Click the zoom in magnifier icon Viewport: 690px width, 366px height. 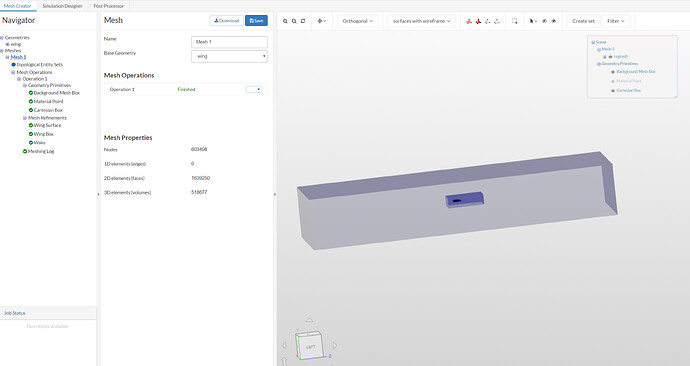click(285, 21)
